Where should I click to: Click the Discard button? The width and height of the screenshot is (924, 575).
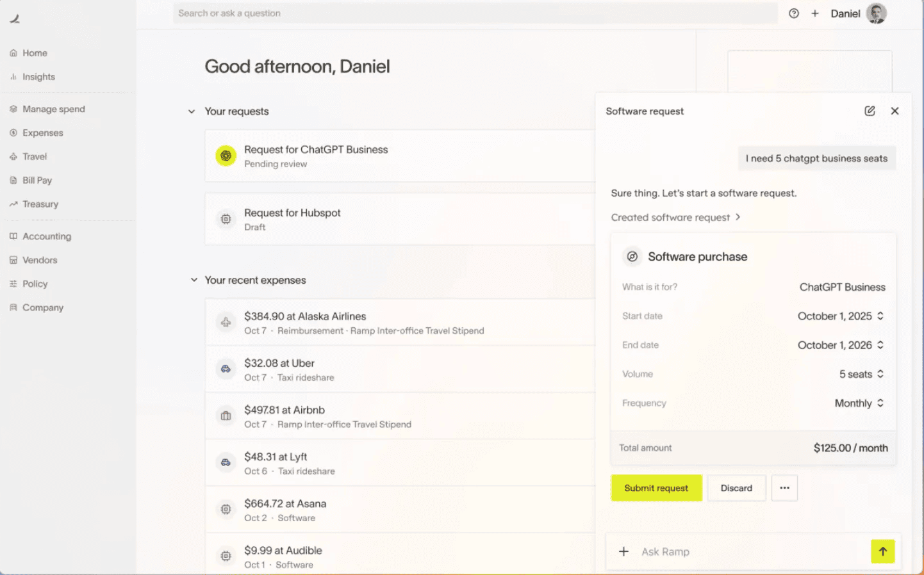736,488
